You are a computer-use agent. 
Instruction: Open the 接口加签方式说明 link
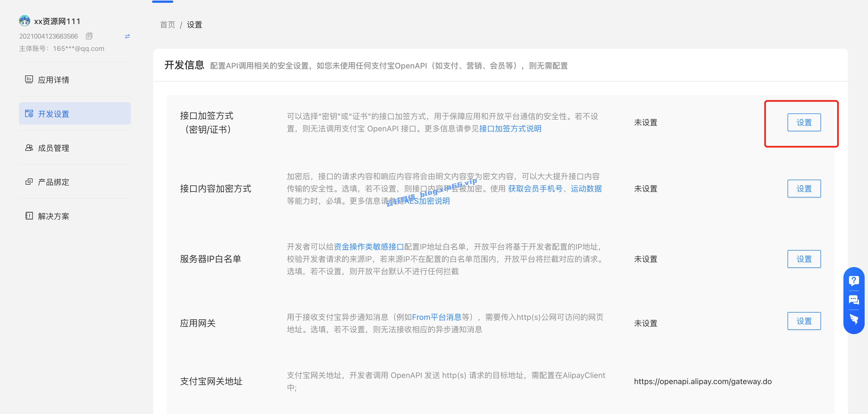tap(510, 129)
